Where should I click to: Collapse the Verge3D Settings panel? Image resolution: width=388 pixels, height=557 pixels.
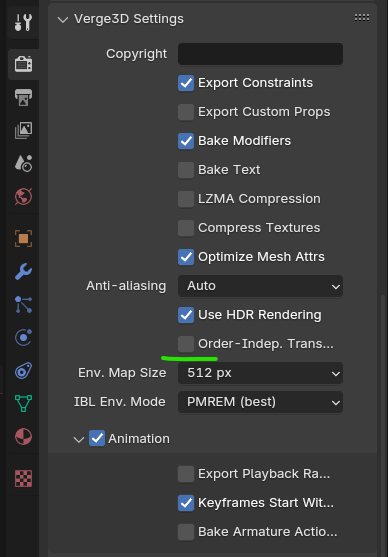pos(63,19)
